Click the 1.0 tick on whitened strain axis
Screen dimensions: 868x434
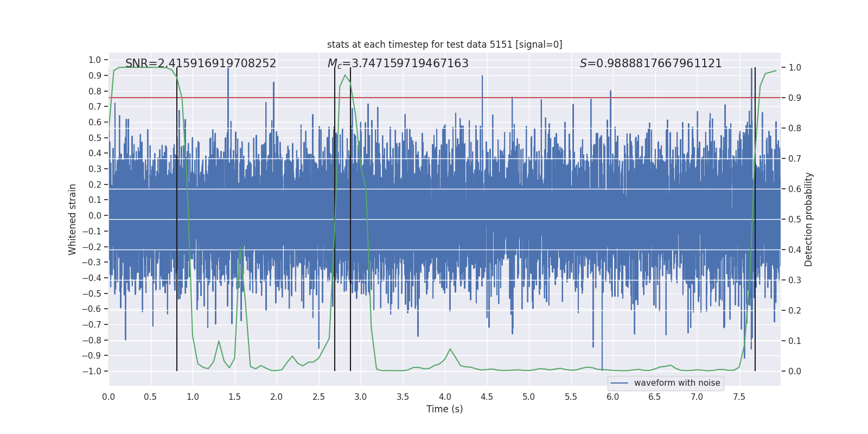click(x=95, y=60)
